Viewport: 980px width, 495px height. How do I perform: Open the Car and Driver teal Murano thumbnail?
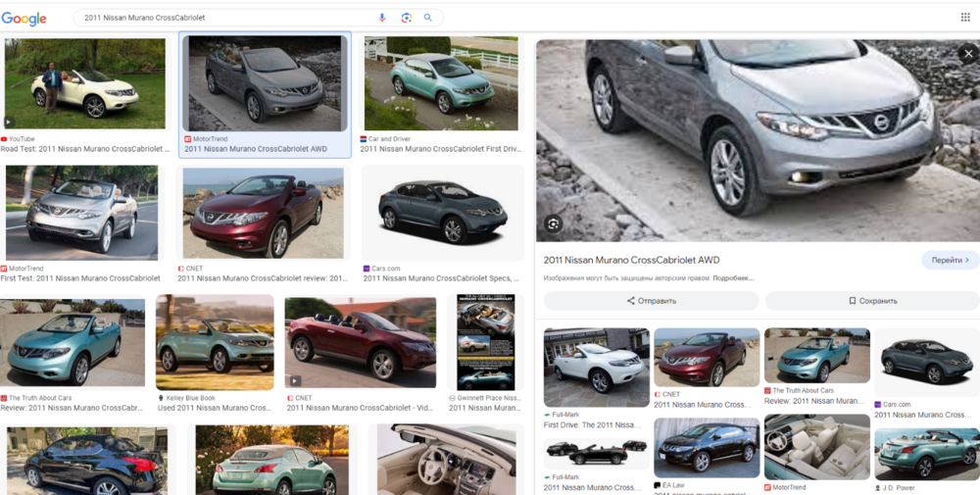tap(441, 83)
